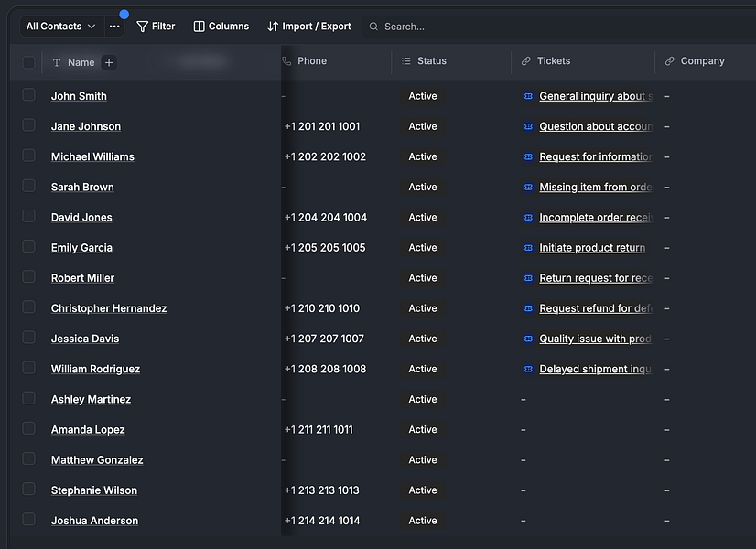This screenshot has height=549, width=756.
Task: Select the checkbox next to Emily Garcia
Action: pos(29,246)
